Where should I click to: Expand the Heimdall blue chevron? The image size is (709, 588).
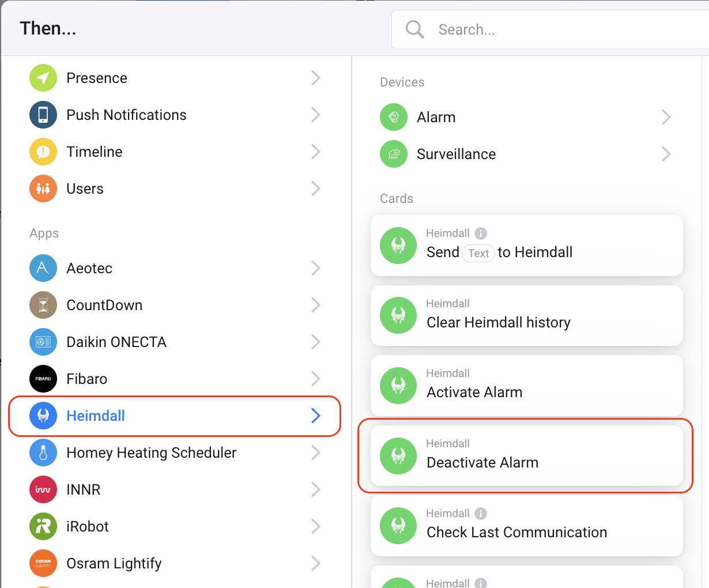click(x=315, y=416)
